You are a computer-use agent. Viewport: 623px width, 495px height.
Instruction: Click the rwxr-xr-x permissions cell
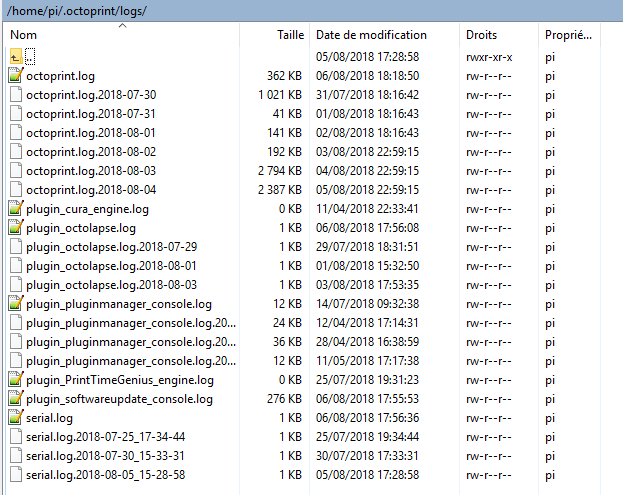point(489,57)
